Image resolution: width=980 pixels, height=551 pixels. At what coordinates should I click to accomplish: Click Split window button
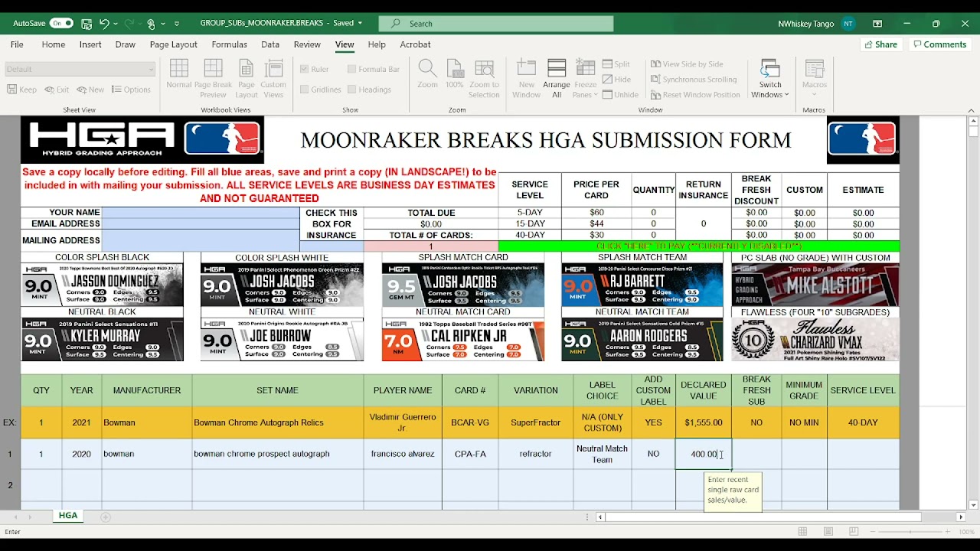pos(616,64)
